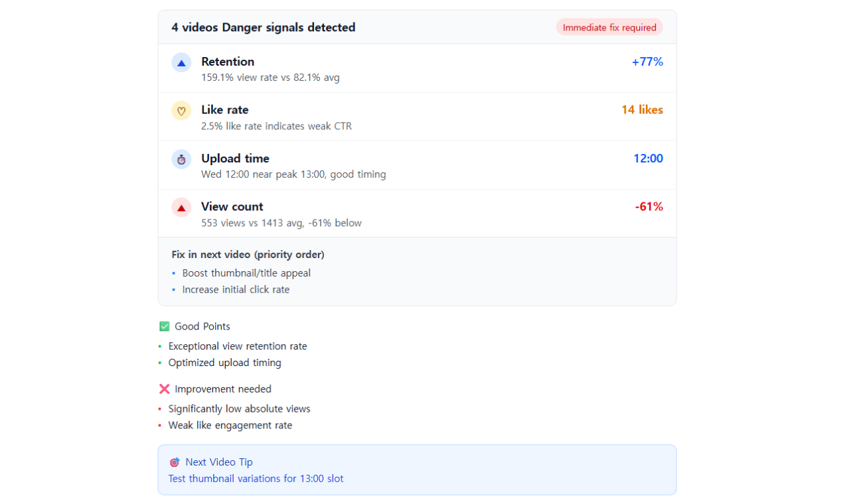Click Increase initial click rate item

pyautogui.click(x=236, y=290)
